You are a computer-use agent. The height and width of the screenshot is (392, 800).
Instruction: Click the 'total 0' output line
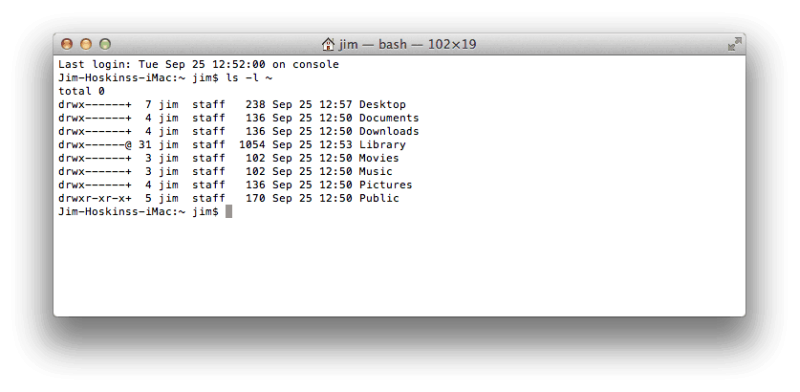point(82,91)
